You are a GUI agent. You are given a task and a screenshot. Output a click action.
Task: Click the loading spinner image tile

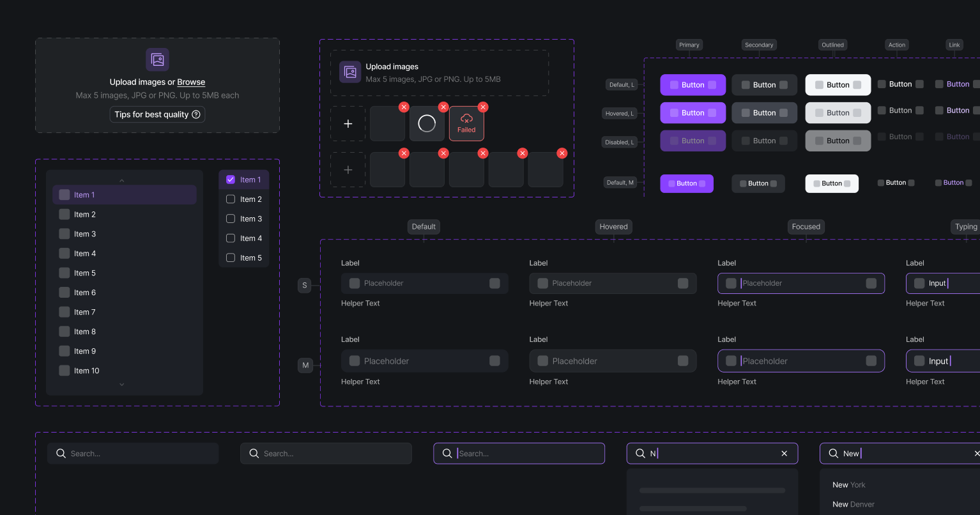coord(427,123)
